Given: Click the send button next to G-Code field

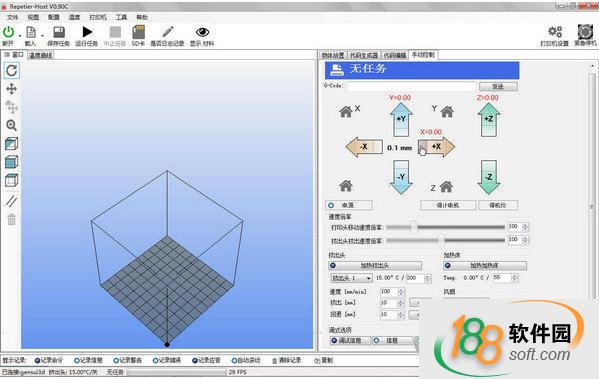Looking at the screenshot, I should (x=498, y=87).
